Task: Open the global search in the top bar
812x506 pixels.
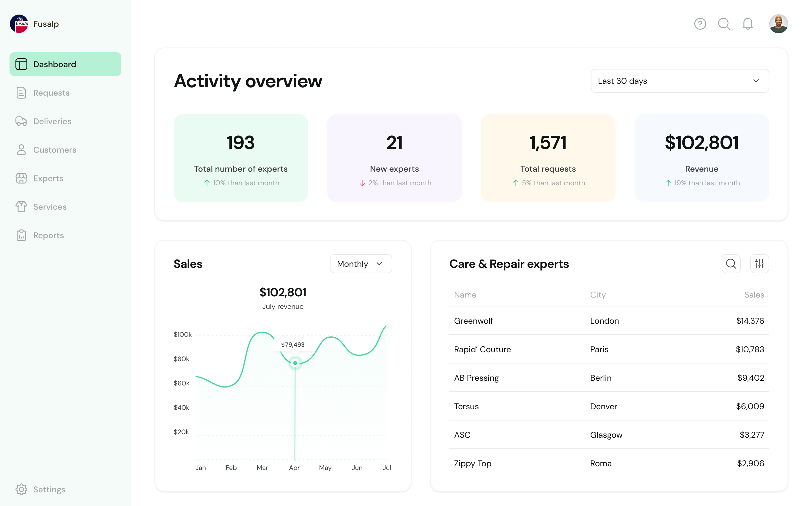Action: (723, 24)
